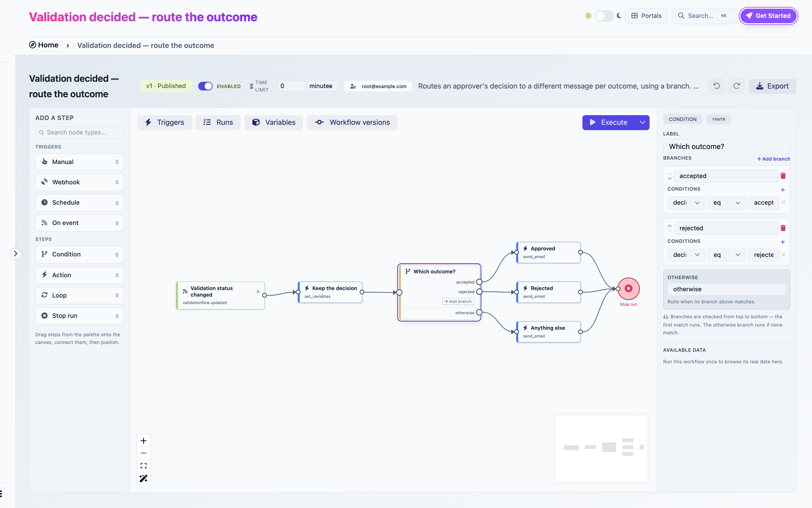Click the Export button
This screenshot has height=508, width=812.
coord(772,86)
